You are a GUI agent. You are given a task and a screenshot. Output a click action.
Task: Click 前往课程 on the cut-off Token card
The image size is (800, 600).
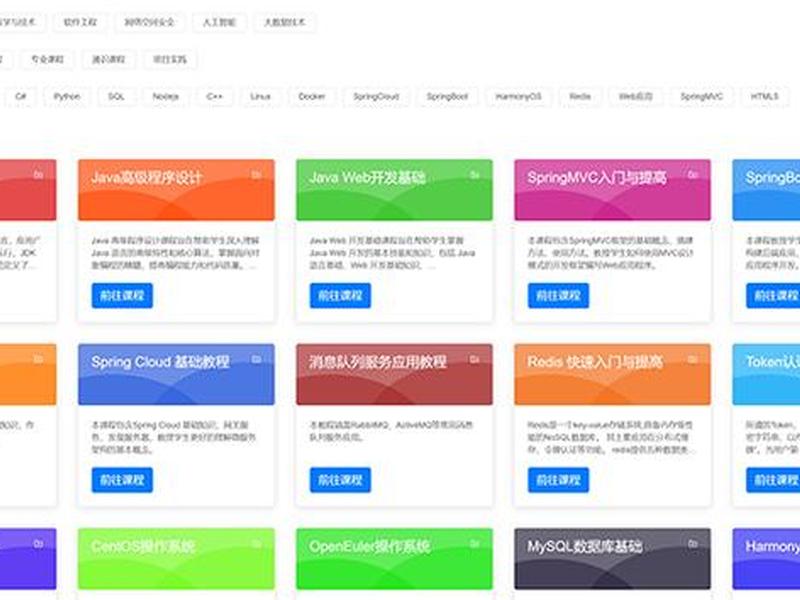[773, 480]
